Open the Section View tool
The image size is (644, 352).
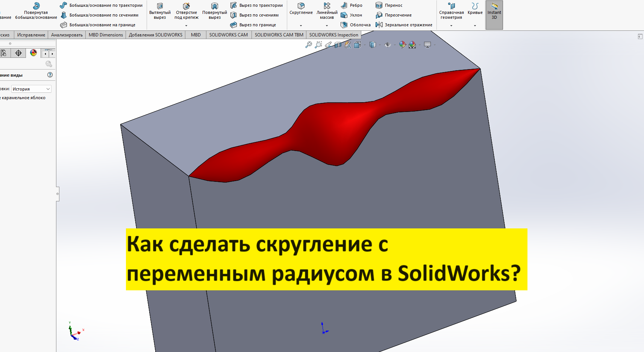338,45
